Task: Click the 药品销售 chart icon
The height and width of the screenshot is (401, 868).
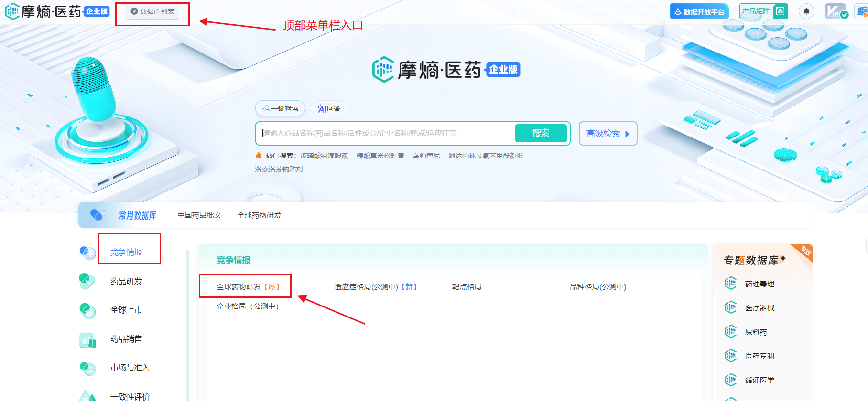Action: click(88, 339)
